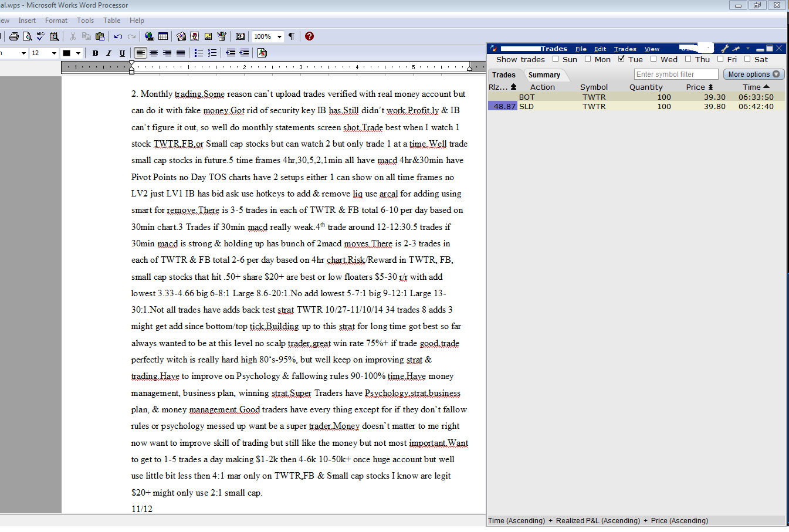Decrease the paragraph indent

(x=231, y=53)
